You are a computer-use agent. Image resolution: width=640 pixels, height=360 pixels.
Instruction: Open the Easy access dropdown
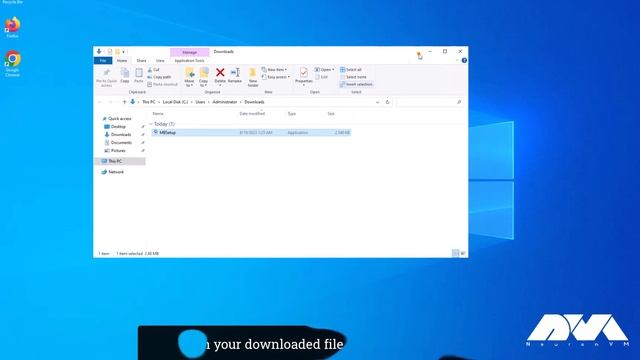coord(276,77)
